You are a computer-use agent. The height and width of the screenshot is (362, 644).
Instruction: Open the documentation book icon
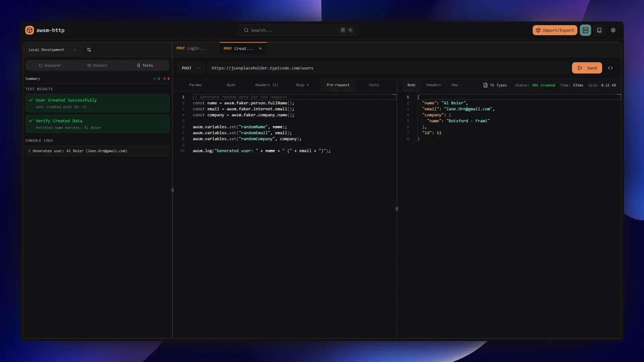[599, 30]
